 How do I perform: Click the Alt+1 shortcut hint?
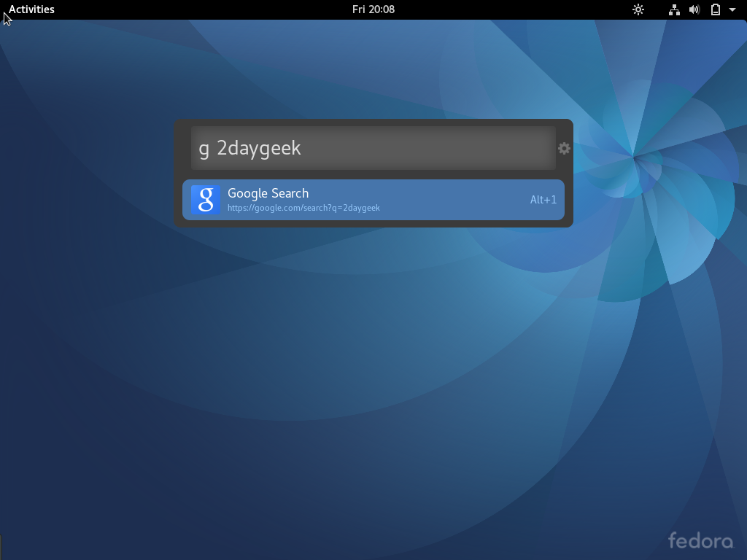tap(543, 200)
